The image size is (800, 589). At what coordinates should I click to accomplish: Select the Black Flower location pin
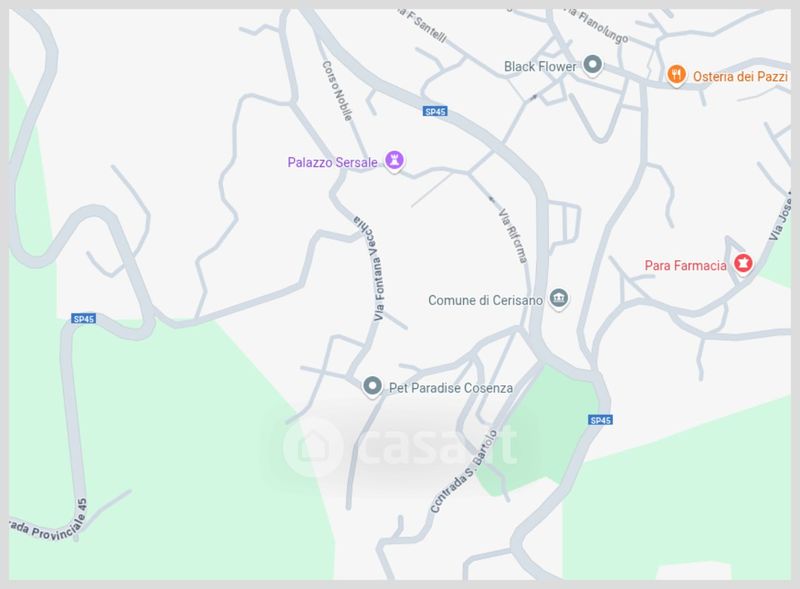click(592, 65)
